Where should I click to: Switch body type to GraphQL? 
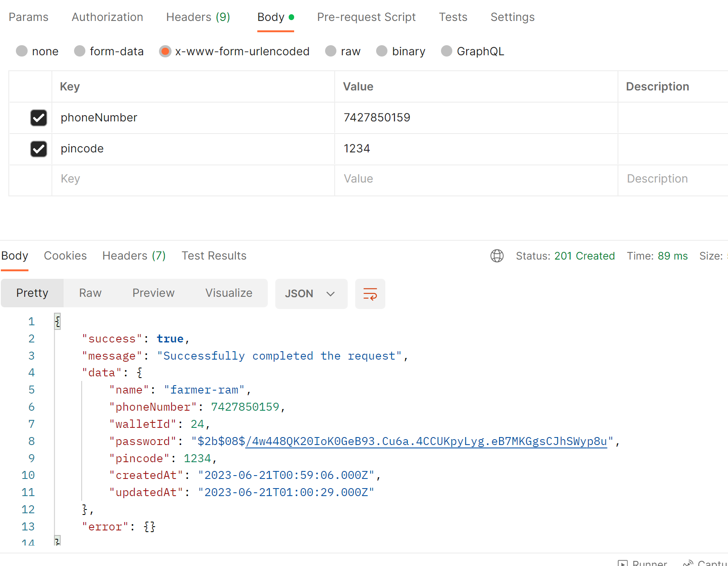click(x=446, y=51)
